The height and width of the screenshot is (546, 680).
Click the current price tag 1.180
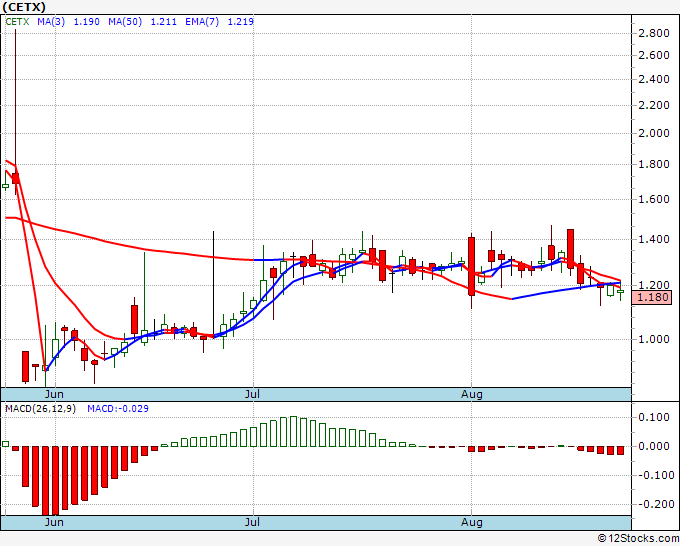point(653,298)
